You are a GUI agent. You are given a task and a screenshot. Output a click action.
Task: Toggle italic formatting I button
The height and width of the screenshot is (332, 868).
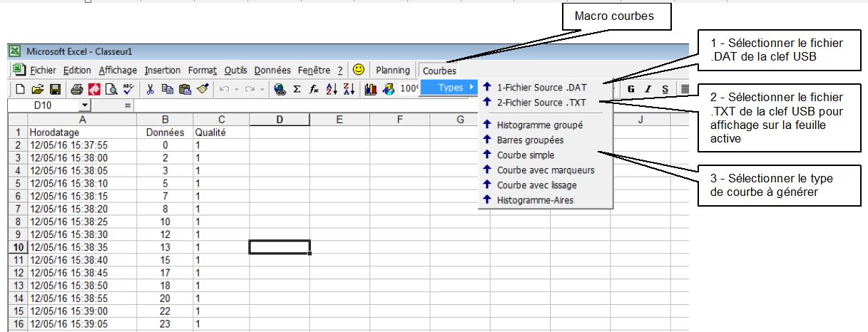point(648,89)
